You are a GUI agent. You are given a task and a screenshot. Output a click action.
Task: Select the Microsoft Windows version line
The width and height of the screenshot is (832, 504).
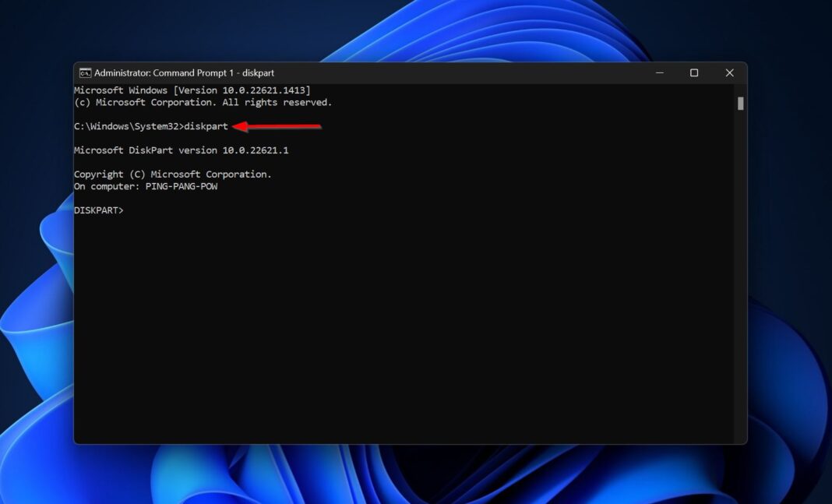192,90
